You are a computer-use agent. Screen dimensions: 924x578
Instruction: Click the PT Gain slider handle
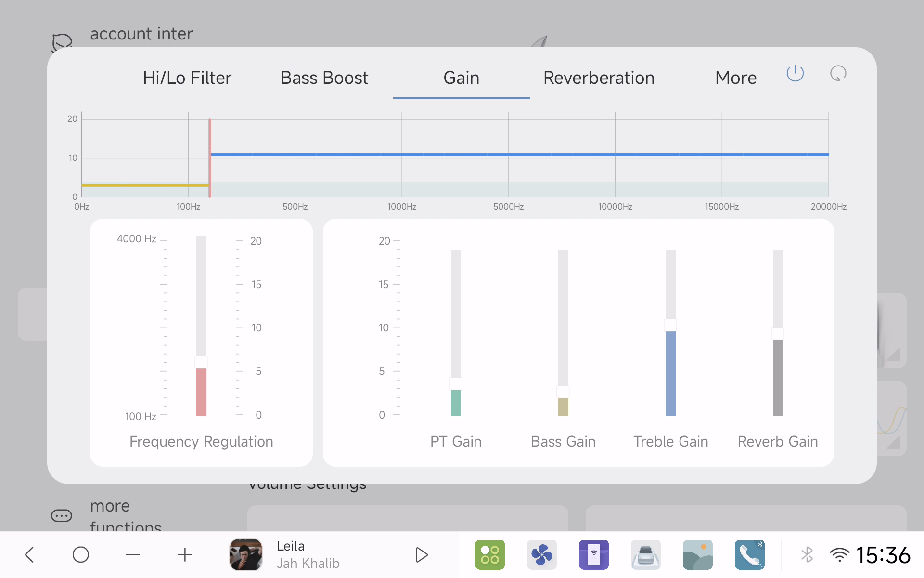pos(456,383)
